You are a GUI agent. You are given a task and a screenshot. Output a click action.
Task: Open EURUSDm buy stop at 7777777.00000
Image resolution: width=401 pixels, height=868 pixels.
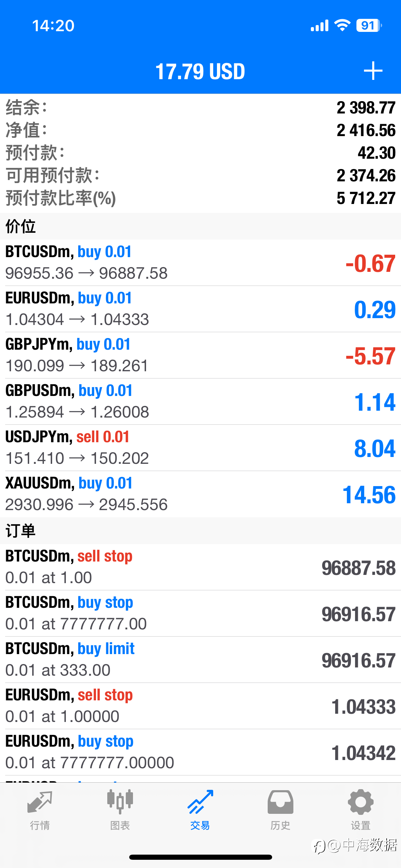[x=200, y=752]
